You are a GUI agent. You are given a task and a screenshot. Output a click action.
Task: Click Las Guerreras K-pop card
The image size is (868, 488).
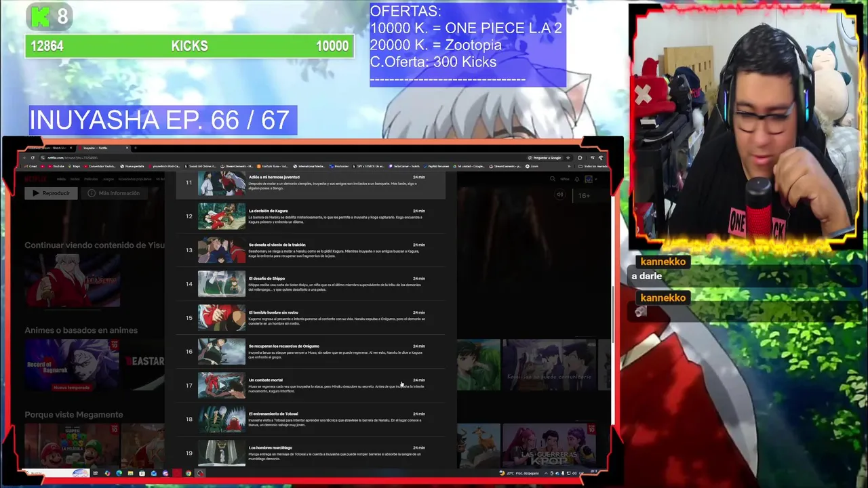tap(549, 445)
